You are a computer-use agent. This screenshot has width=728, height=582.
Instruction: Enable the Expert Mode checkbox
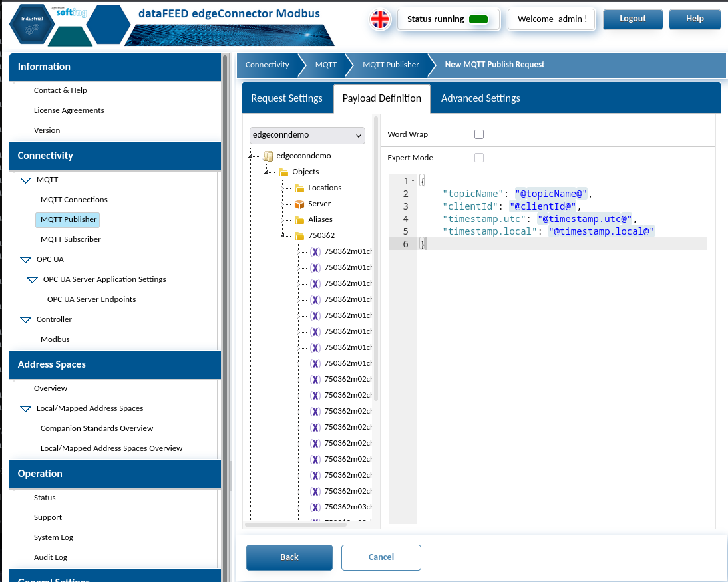pyautogui.click(x=479, y=158)
